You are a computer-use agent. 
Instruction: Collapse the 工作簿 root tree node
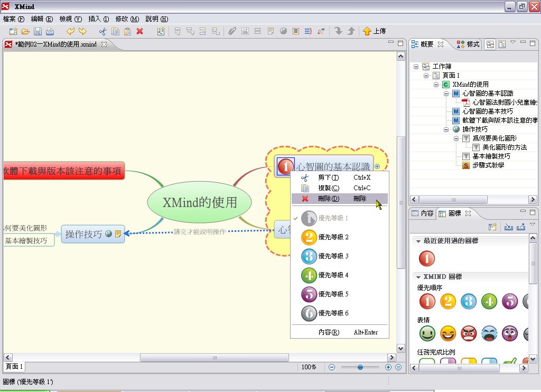[416, 67]
